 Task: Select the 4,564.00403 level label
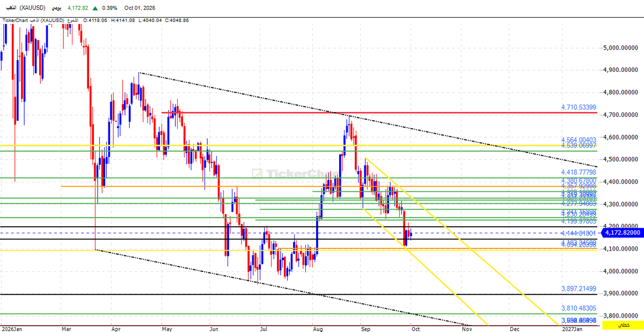point(579,139)
